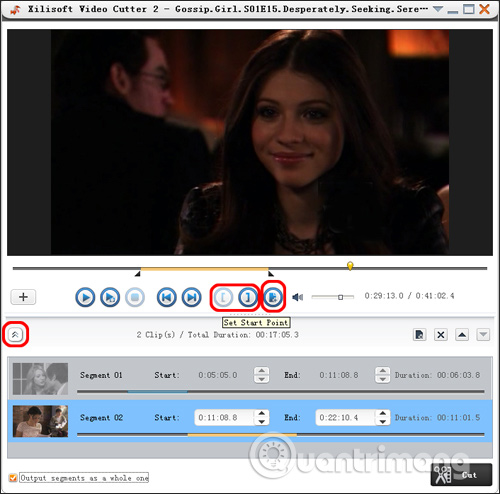Increase Segment 01 start time
This screenshot has height=494, width=500.
coord(262,371)
